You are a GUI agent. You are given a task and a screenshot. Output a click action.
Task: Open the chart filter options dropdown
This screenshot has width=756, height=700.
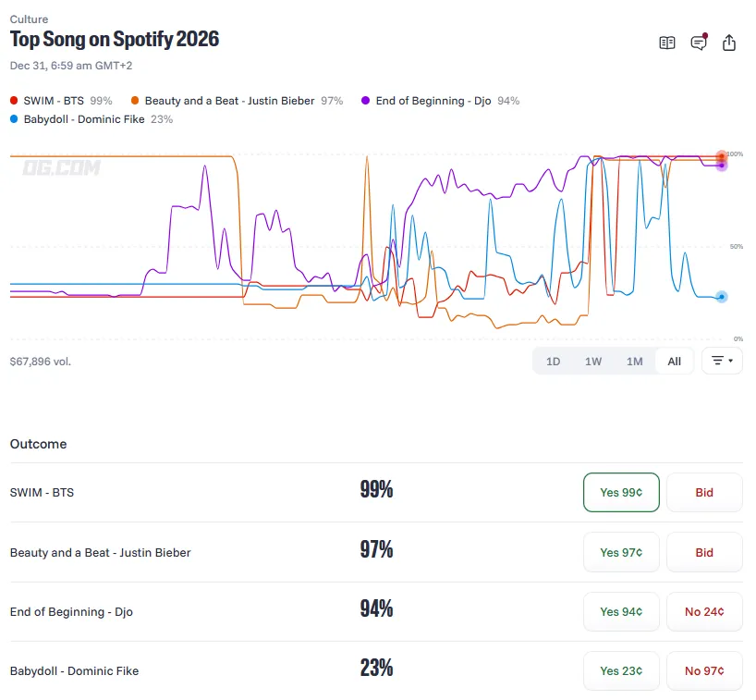722,361
